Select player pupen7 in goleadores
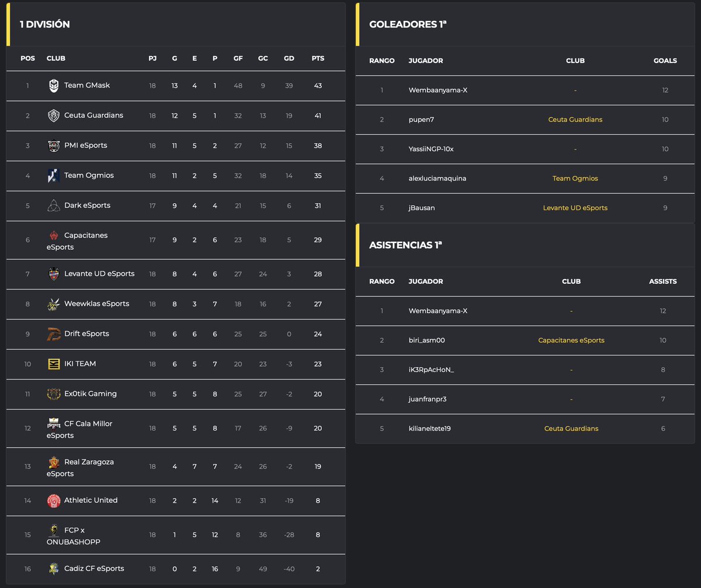 [x=421, y=120]
